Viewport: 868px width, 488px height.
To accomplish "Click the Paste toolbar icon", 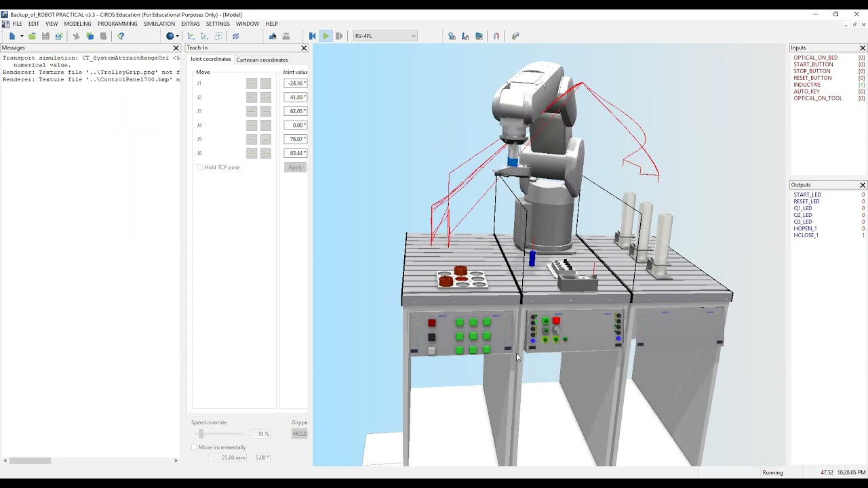I will coord(103,36).
